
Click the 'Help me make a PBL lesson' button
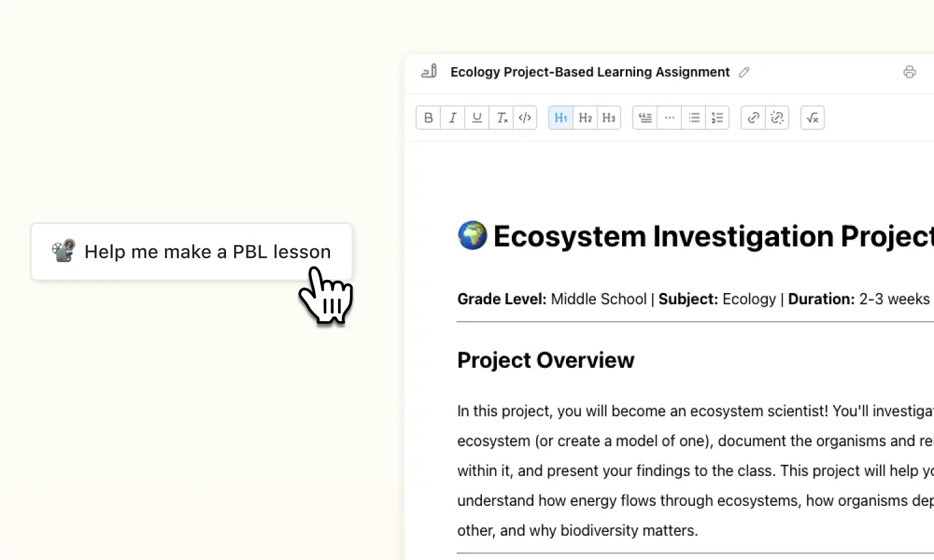191,251
